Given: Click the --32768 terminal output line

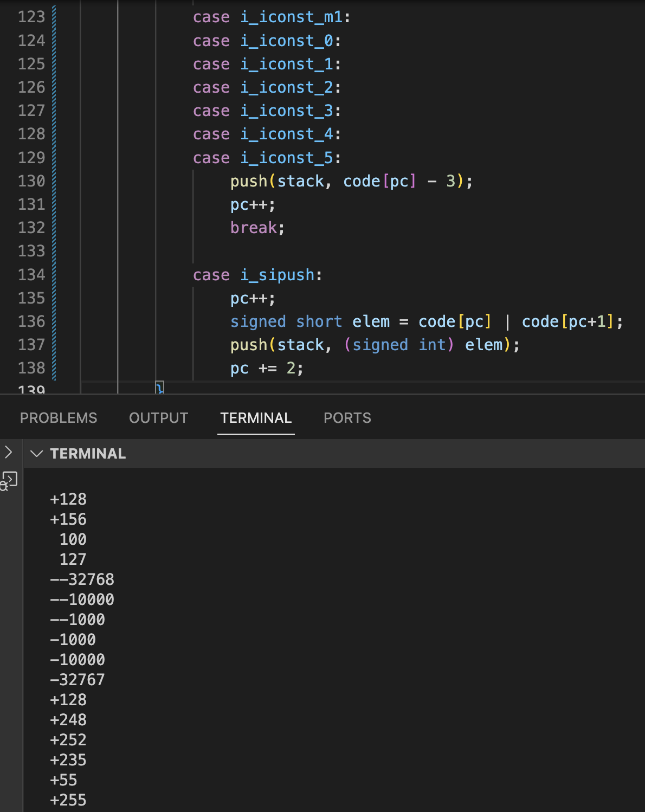Looking at the screenshot, I should (82, 579).
